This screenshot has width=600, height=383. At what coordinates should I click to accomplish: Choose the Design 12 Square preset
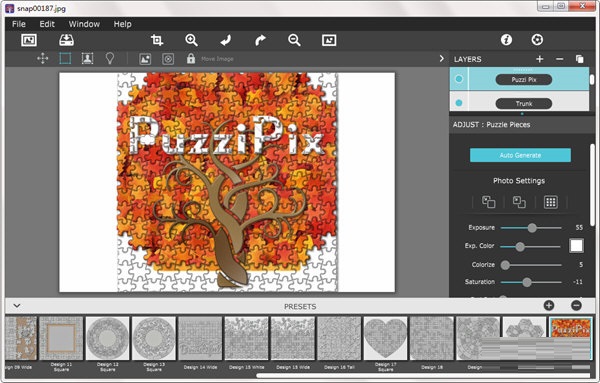pos(108,338)
